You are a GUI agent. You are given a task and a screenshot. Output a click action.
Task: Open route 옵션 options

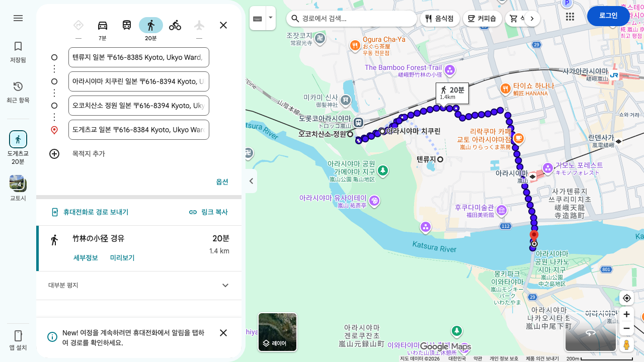(222, 182)
